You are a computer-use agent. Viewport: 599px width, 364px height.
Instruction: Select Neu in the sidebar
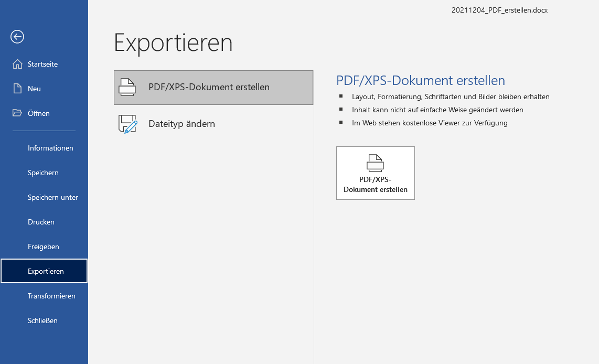coord(44,89)
